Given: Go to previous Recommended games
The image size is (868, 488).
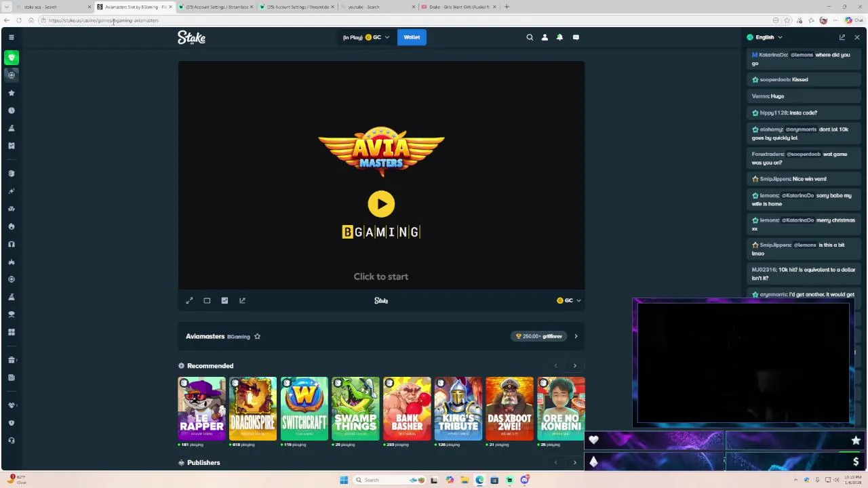Looking at the screenshot, I should (x=555, y=366).
